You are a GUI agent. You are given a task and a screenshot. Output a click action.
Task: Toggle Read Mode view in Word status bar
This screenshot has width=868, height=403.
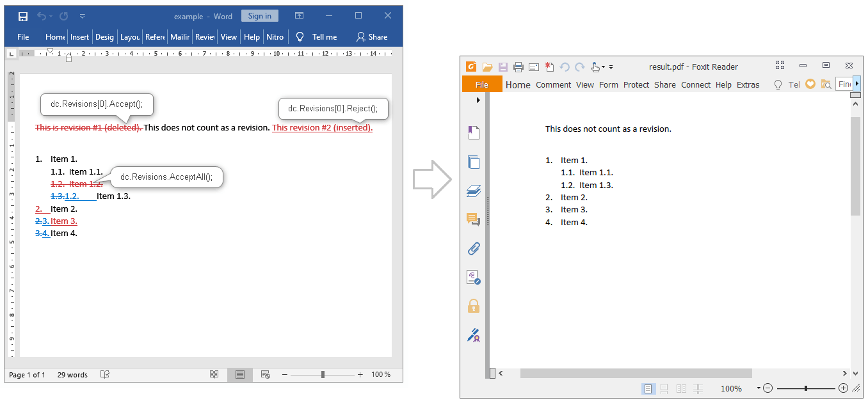pyautogui.click(x=214, y=374)
